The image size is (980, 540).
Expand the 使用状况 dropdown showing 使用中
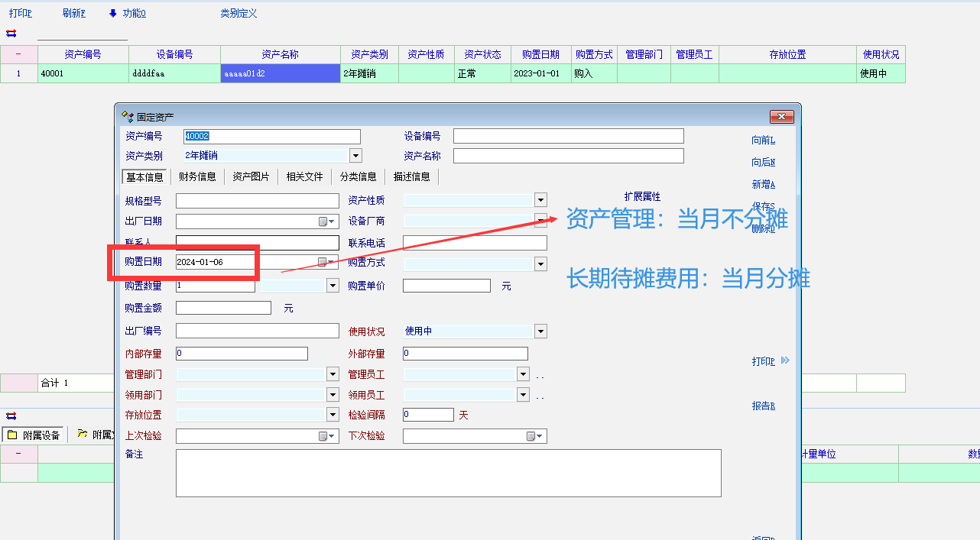coord(540,331)
